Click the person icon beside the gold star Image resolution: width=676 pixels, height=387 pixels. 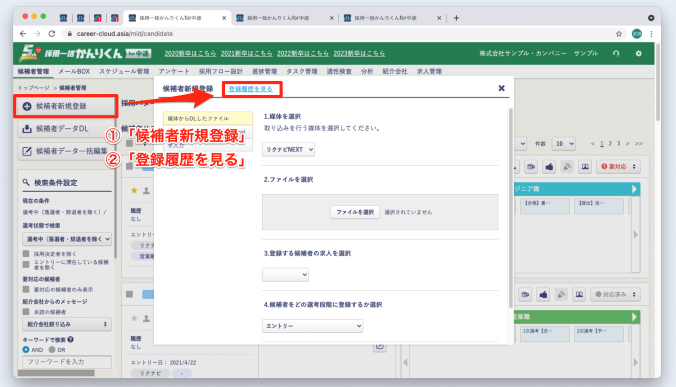point(147,190)
